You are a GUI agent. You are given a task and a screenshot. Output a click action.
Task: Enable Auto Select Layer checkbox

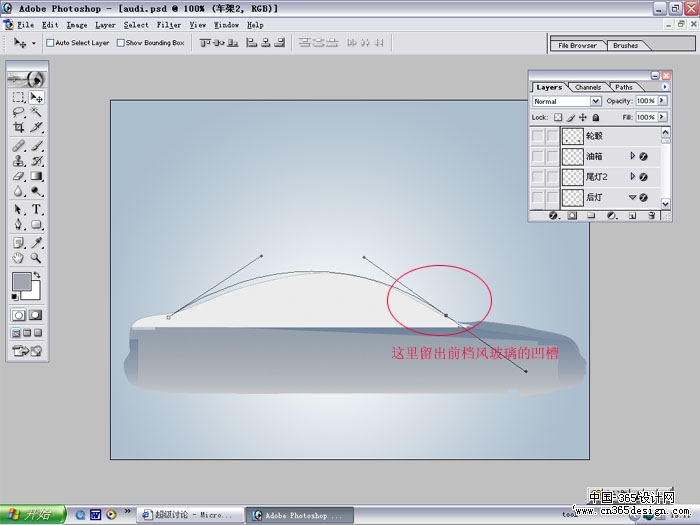tap(50, 43)
